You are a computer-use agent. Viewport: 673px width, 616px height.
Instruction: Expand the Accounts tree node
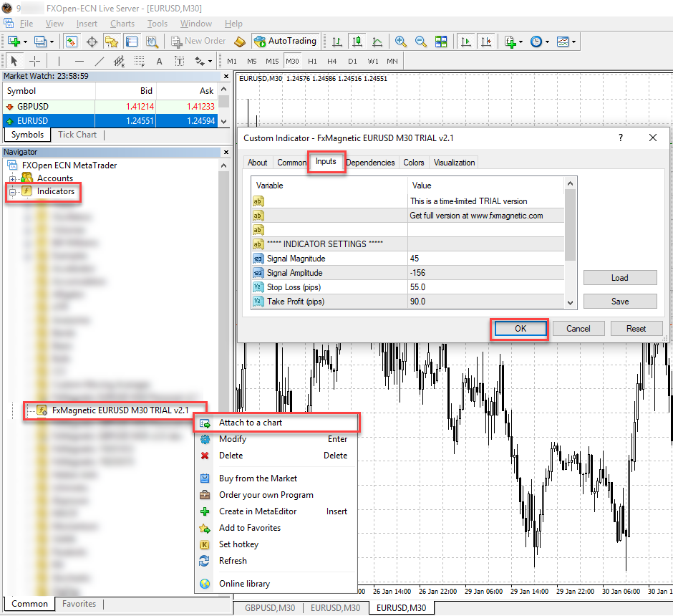12,178
